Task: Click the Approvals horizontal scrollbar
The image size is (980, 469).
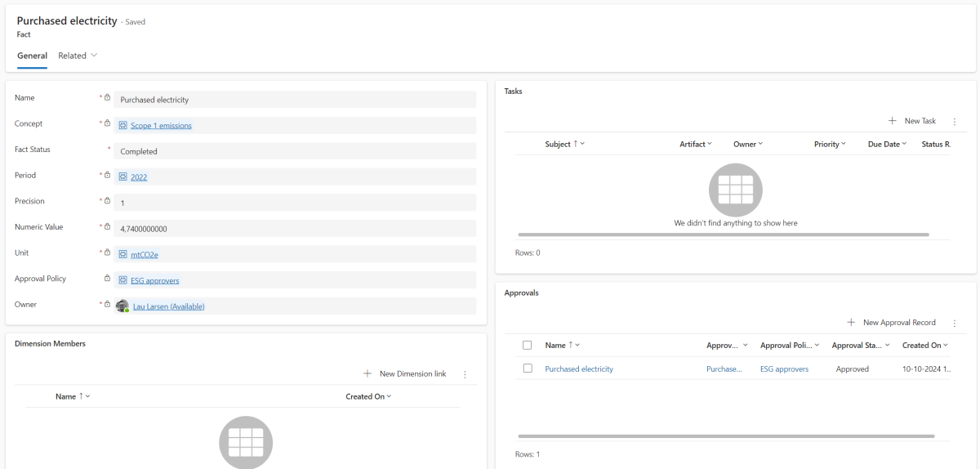Action: (x=726, y=436)
